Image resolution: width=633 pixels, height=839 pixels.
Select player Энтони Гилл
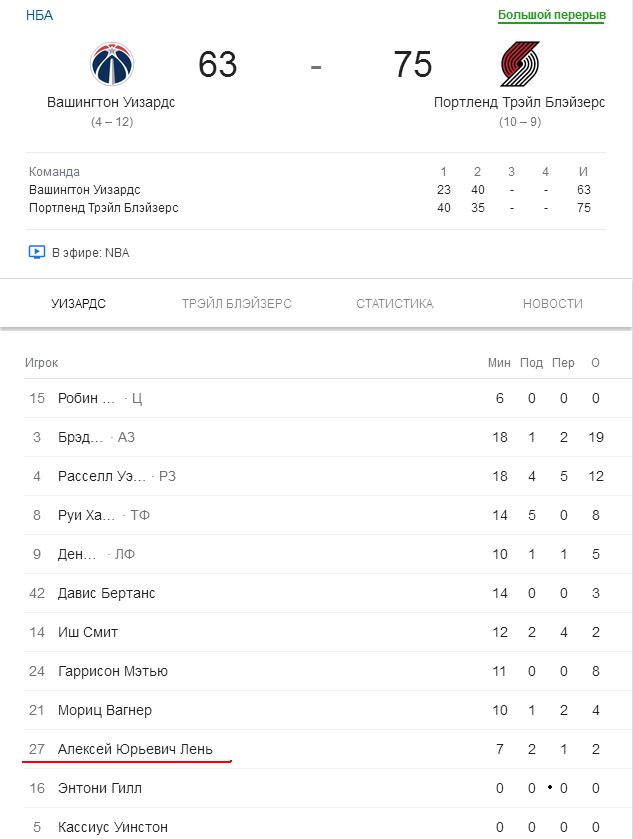100,788
